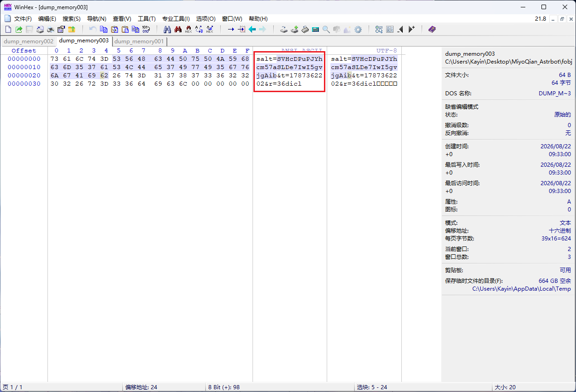The height and width of the screenshot is (392, 576).
Task: Open the 编辑(E) menu
Action: tap(47, 19)
